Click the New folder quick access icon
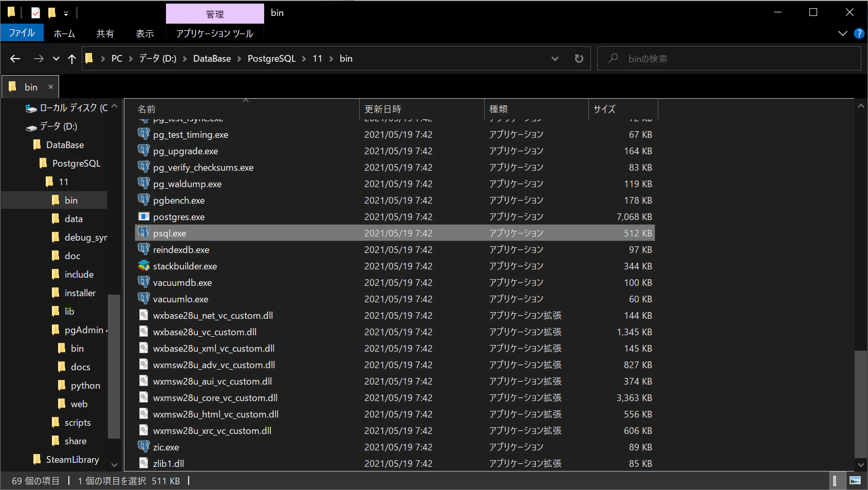The image size is (868, 490). pos(51,13)
